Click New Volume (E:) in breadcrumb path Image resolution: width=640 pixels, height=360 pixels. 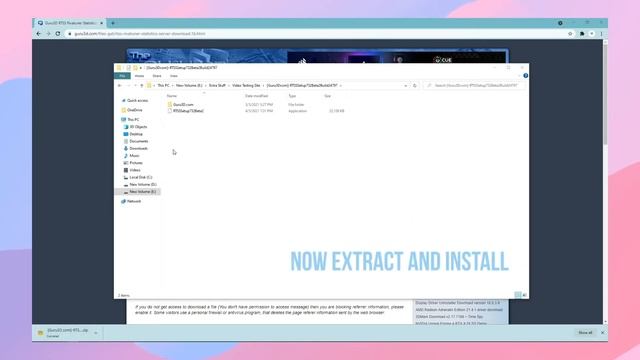tap(189, 86)
